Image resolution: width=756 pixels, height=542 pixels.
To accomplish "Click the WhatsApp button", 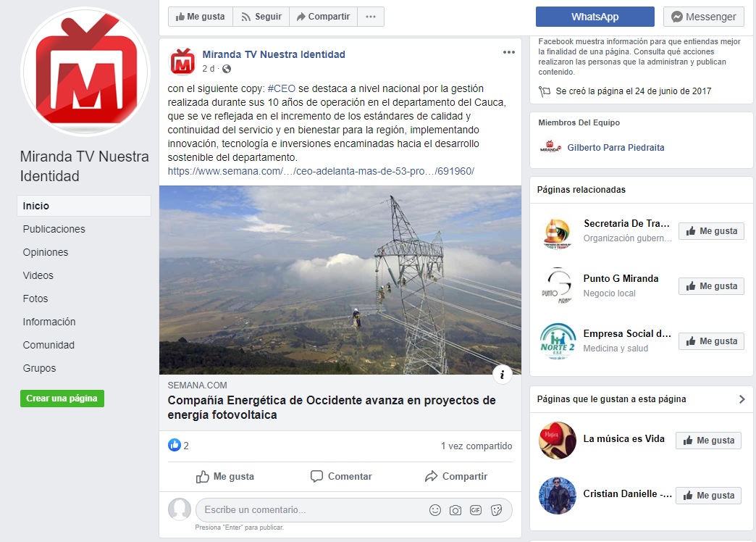I will click(x=595, y=17).
